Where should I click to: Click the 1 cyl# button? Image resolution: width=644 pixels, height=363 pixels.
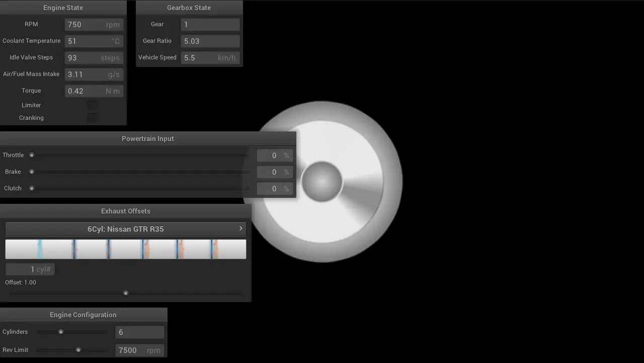point(30,269)
